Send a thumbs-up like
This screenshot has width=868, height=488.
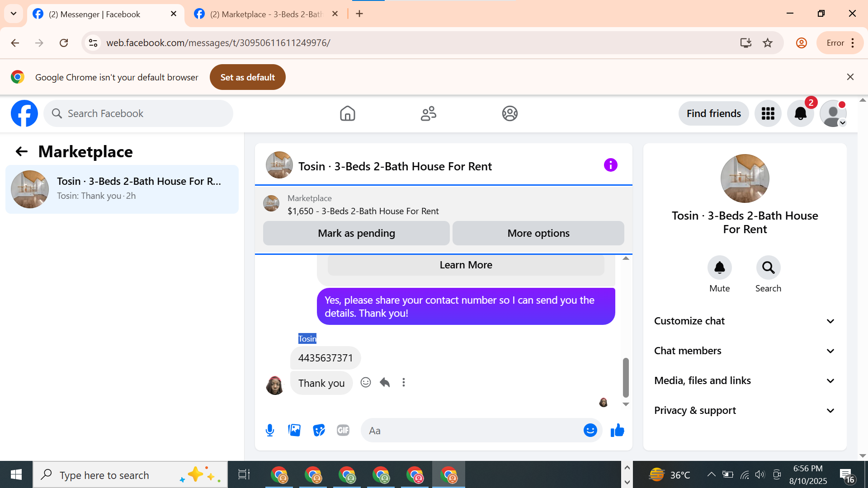[x=617, y=430]
